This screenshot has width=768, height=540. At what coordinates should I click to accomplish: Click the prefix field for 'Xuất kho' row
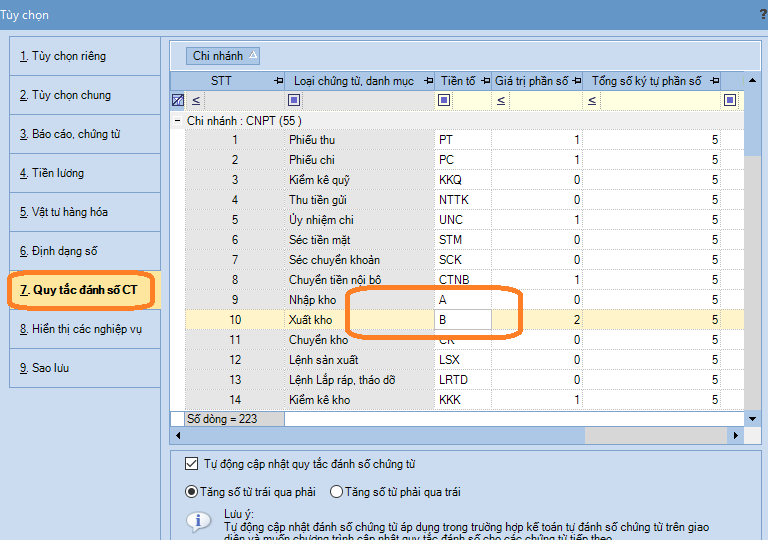(x=463, y=320)
